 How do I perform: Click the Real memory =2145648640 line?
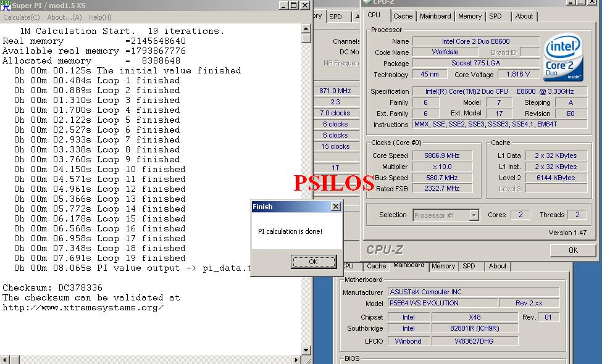[94, 41]
